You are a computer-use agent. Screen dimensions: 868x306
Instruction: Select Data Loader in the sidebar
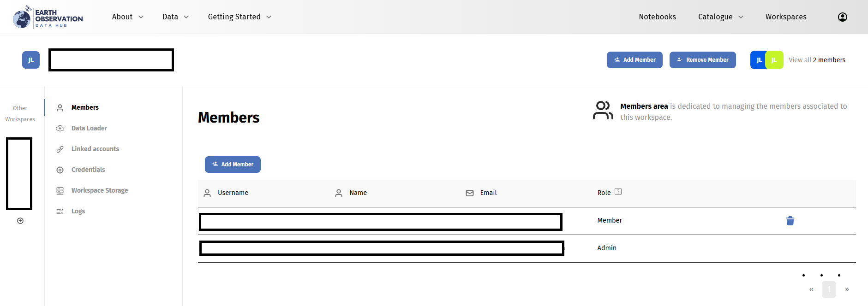(89, 128)
